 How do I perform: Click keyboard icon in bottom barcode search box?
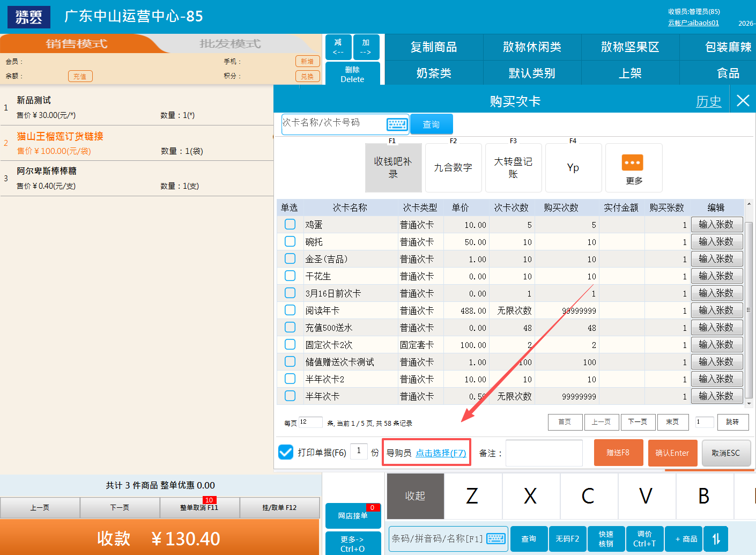click(496, 538)
